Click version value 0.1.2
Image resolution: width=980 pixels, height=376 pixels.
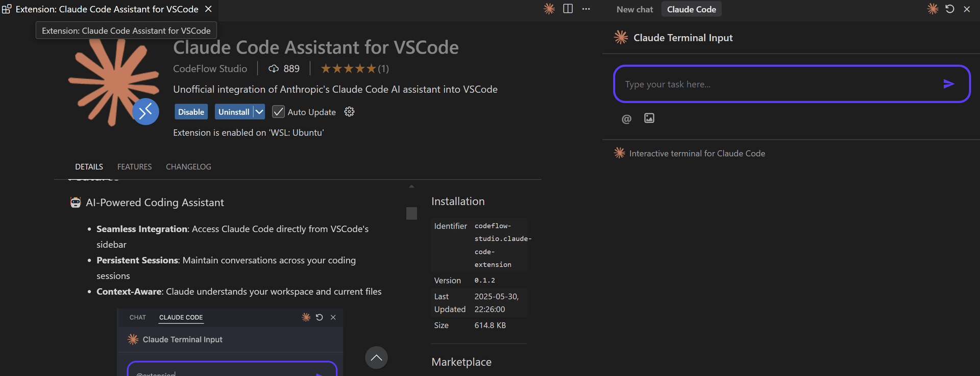(x=484, y=280)
